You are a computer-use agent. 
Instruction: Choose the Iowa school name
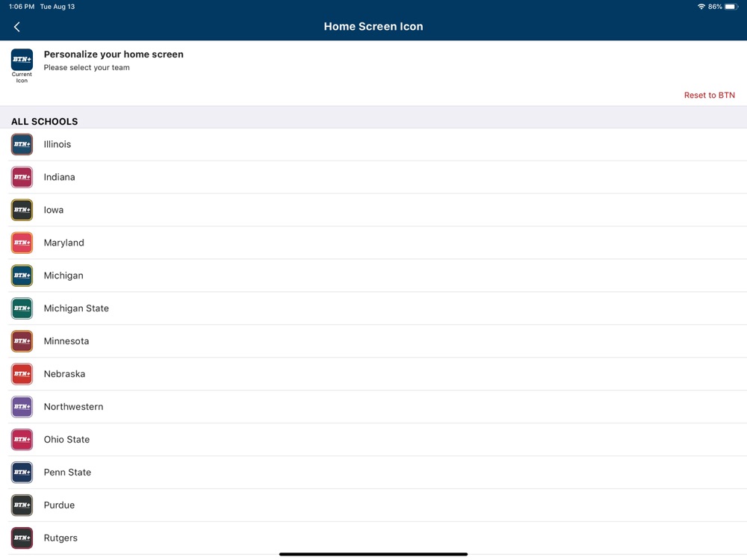[53, 210]
